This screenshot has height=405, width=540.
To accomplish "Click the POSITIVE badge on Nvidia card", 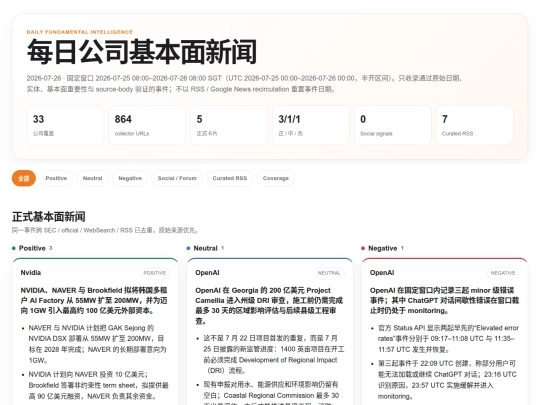I will (x=155, y=273).
